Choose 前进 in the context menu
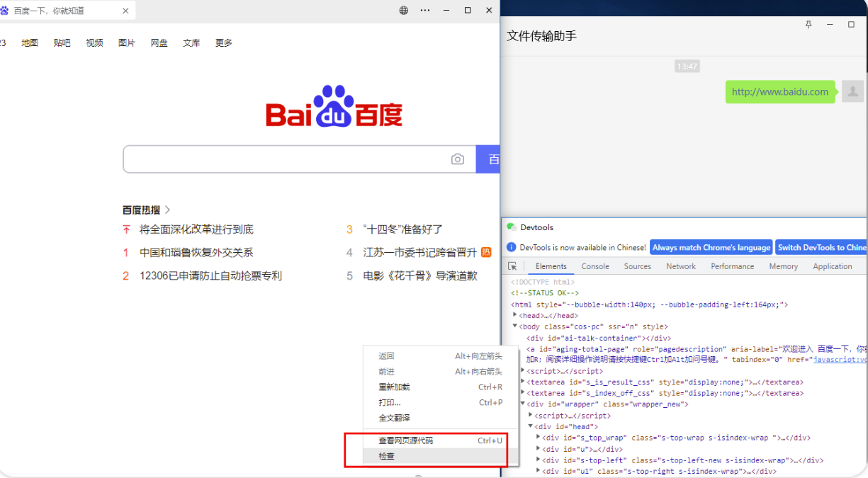Screen dimensions: 868x478 441,371
